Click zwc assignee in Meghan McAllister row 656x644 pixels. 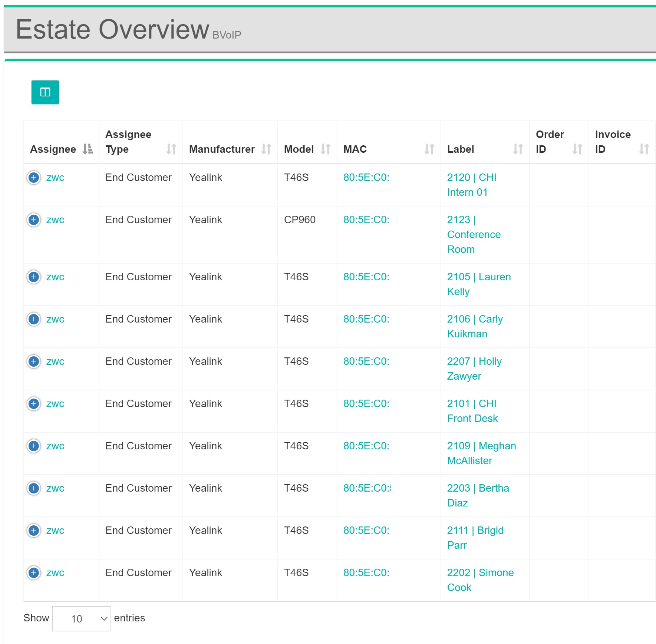click(x=55, y=446)
